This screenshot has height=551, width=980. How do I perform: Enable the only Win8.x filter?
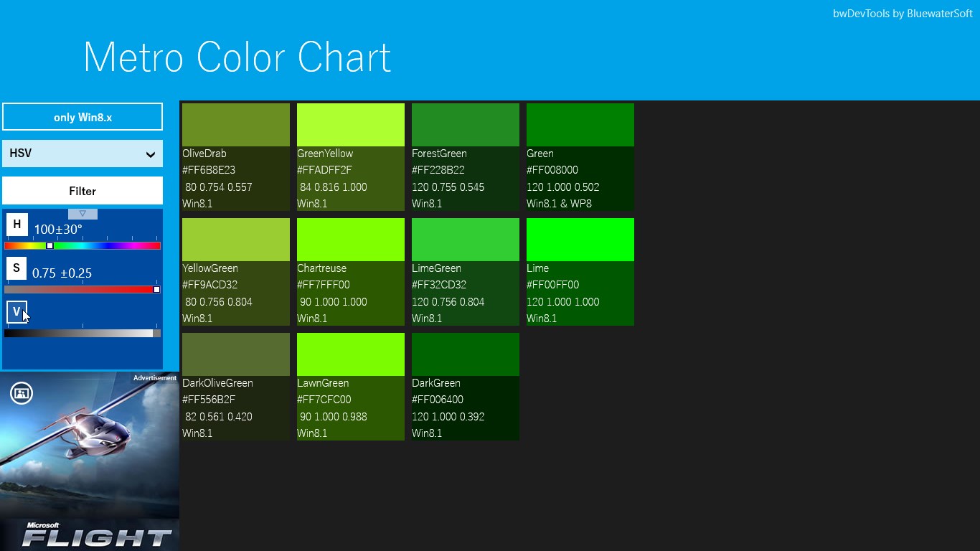click(x=82, y=116)
